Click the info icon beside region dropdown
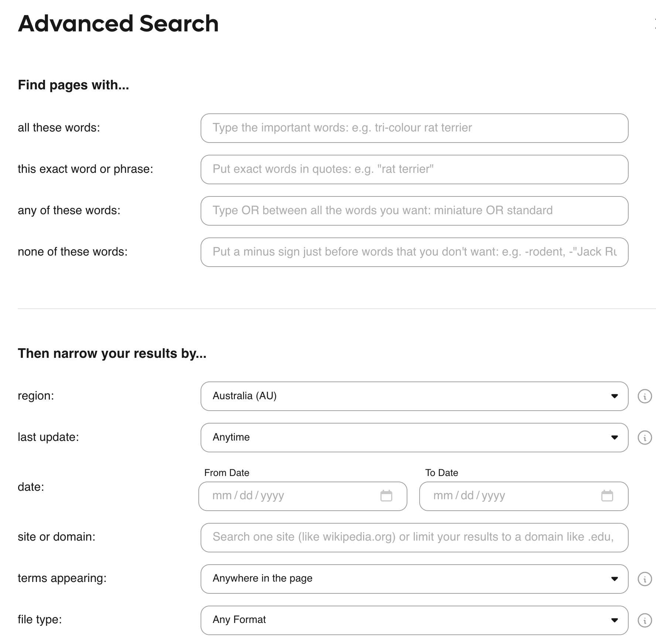Image resolution: width=656 pixels, height=644 pixels. [x=645, y=397]
